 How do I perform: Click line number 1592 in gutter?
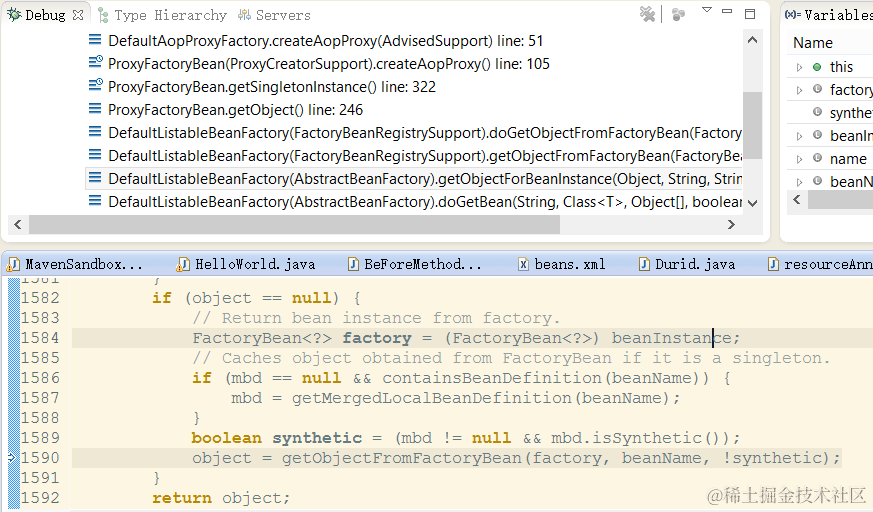tap(40, 498)
